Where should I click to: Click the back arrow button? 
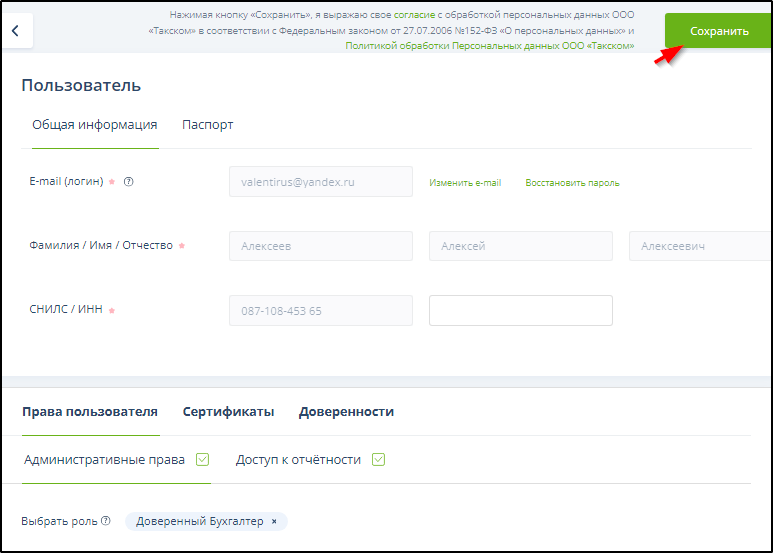tap(16, 31)
